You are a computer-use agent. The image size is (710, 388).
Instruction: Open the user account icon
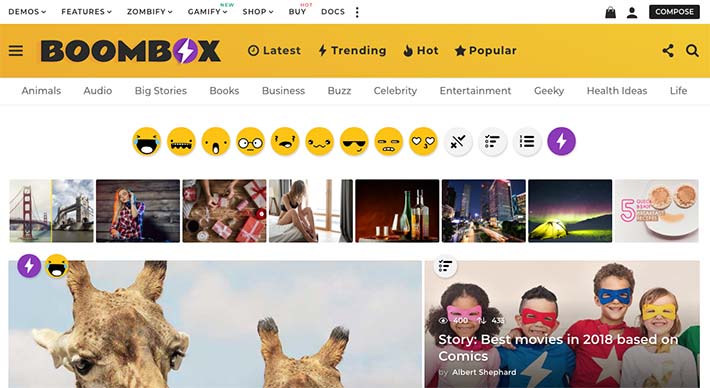pos(632,13)
